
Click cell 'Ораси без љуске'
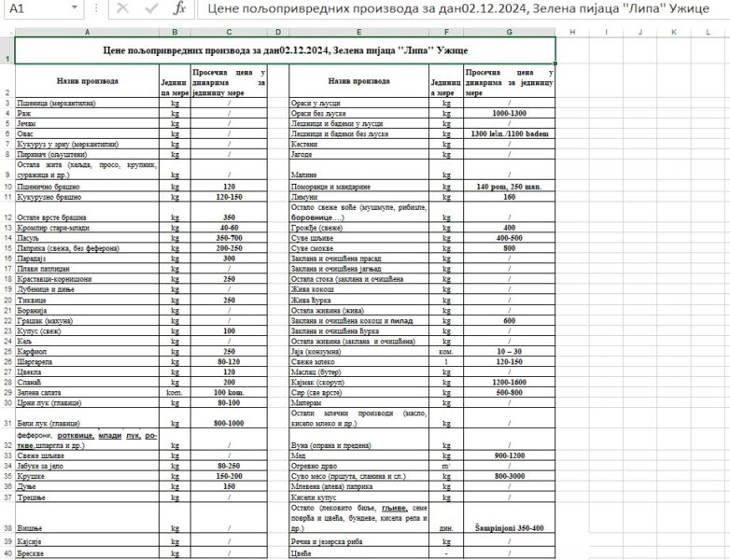point(359,113)
